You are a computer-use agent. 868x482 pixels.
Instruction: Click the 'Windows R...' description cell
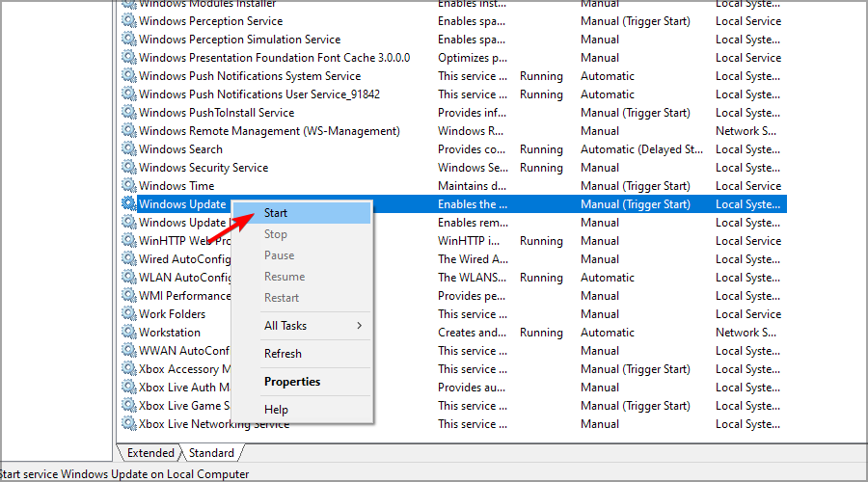(x=471, y=130)
